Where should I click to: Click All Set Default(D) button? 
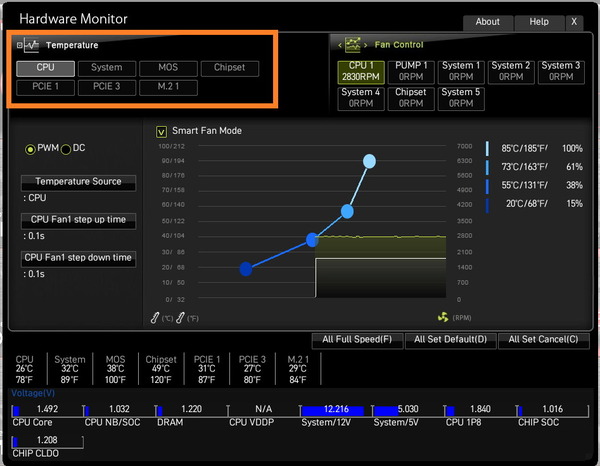[450, 340]
